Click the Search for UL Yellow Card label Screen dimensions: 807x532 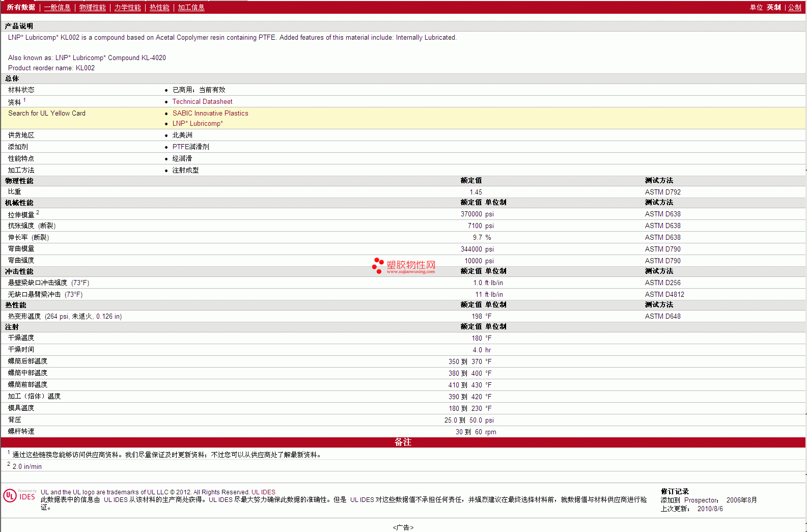(x=47, y=113)
